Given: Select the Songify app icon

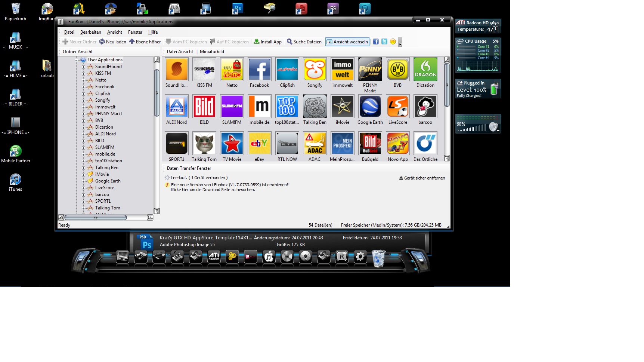Looking at the screenshot, I should coord(315,69).
